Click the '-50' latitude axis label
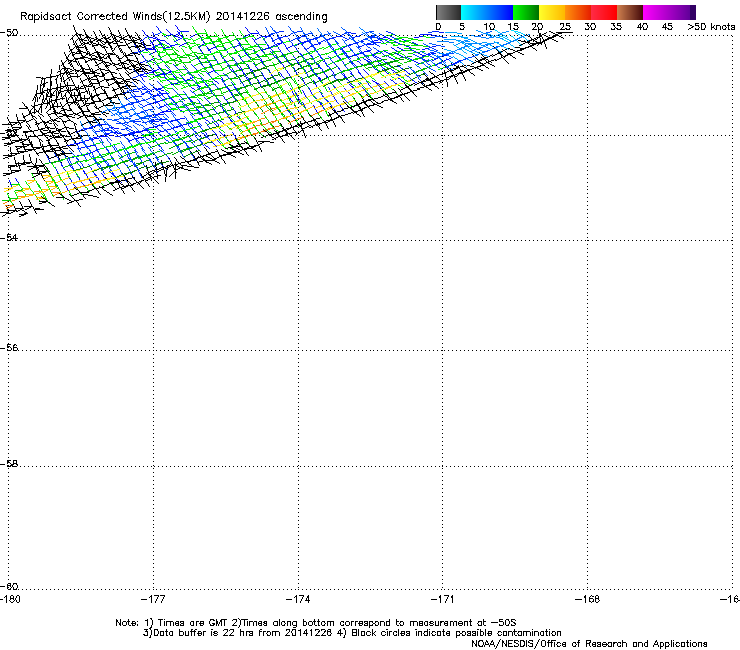 9,33
